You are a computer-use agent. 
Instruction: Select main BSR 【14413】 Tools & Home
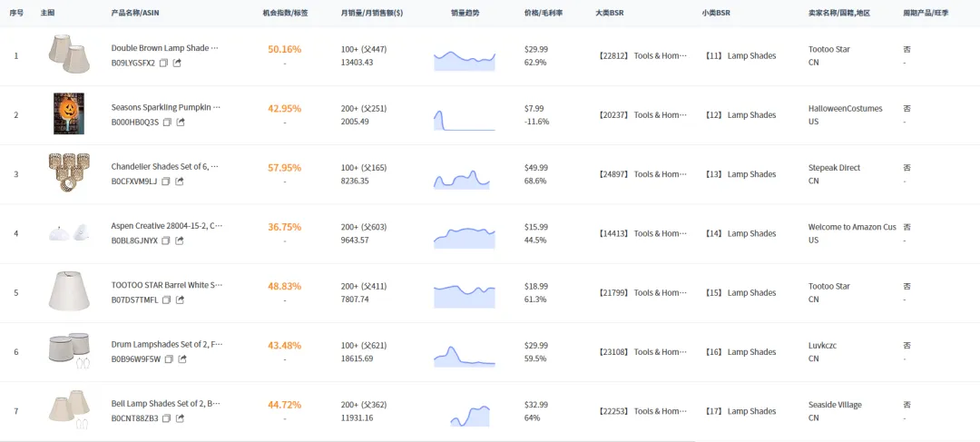click(642, 233)
